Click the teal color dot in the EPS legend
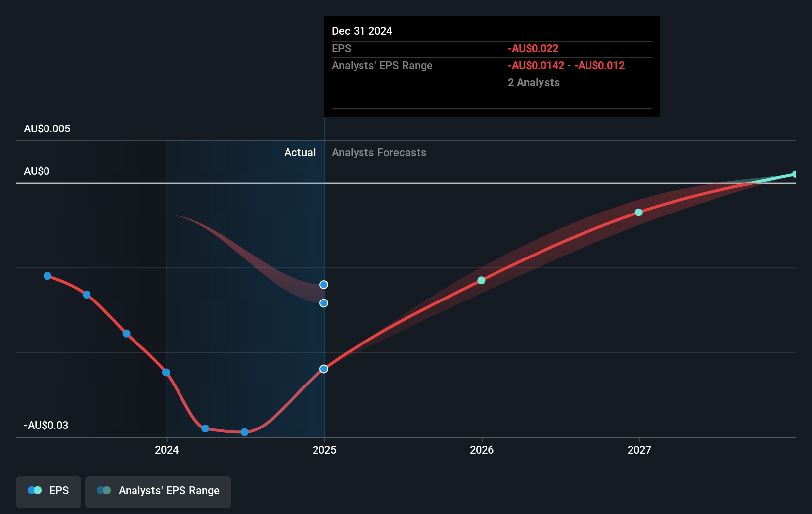The image size is (812, 514). click(39, 490)
